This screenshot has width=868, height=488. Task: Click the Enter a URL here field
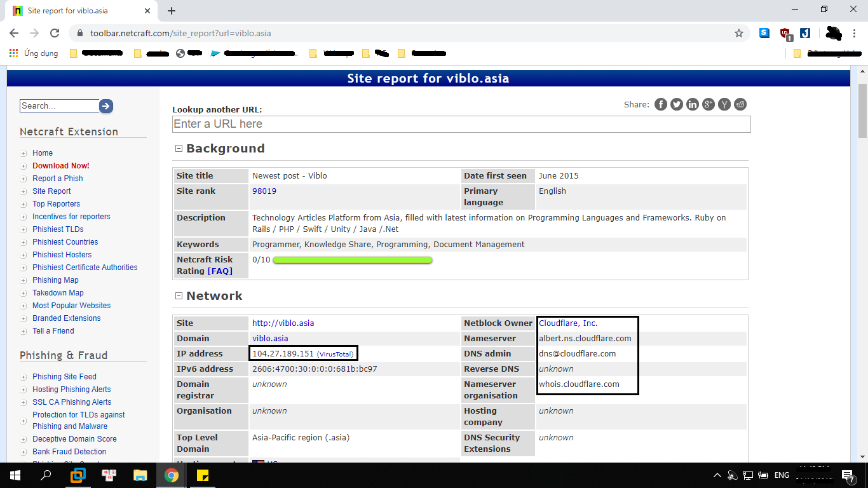[461, 124]
